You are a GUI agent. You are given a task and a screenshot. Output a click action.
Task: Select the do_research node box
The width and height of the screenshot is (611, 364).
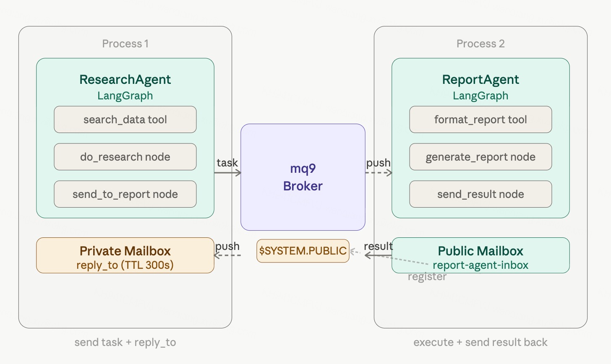coord(125,157)
